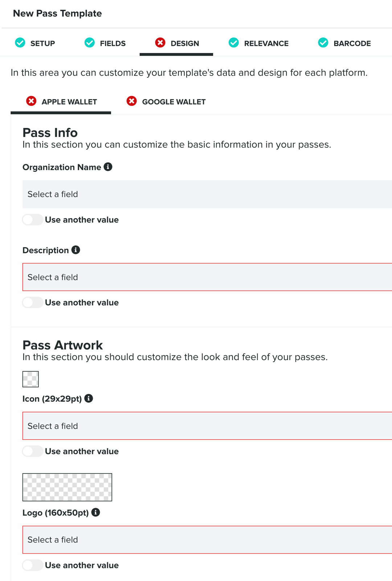Enable Use another value for the Icon artwork
392x581 pixels.
click(x=32, y=451)
